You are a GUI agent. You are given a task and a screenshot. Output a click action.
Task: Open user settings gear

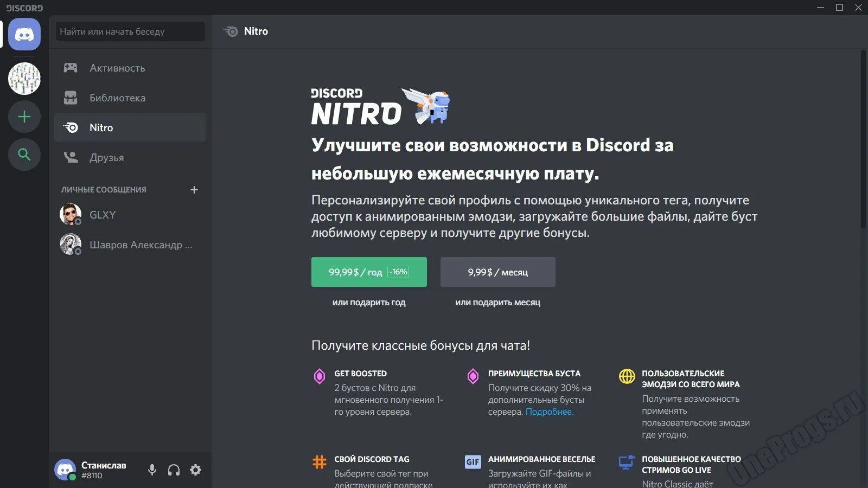[196, 470]
